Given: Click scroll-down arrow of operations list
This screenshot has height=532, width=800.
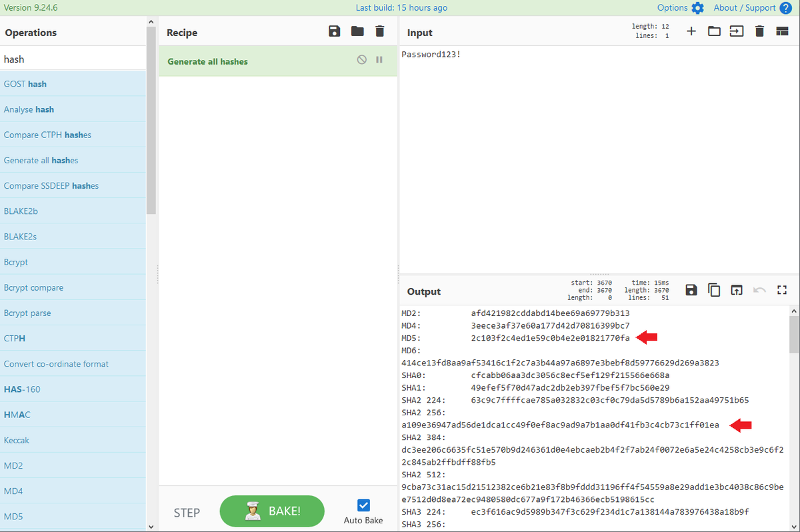Looking at the screenshot, I should [151, 526].
